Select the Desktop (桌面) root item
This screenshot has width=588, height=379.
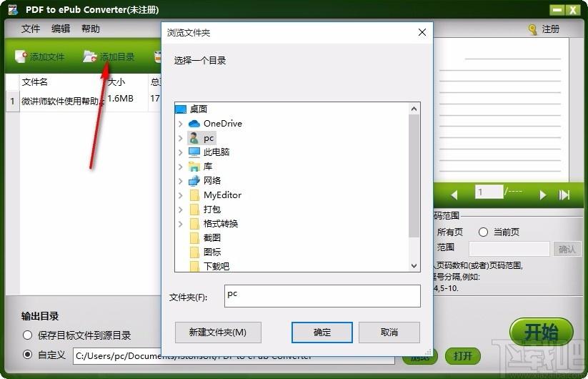tap(191, 109)
